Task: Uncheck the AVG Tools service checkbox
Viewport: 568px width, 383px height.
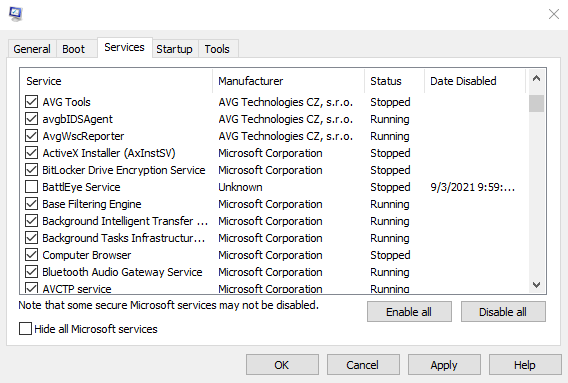Action: 32,102
